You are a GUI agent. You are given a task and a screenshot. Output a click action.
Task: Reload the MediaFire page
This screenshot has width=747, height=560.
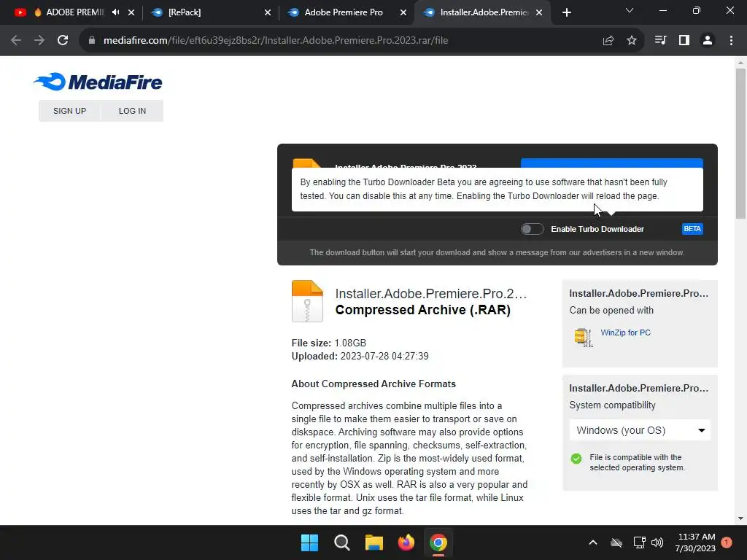(63, 41)
